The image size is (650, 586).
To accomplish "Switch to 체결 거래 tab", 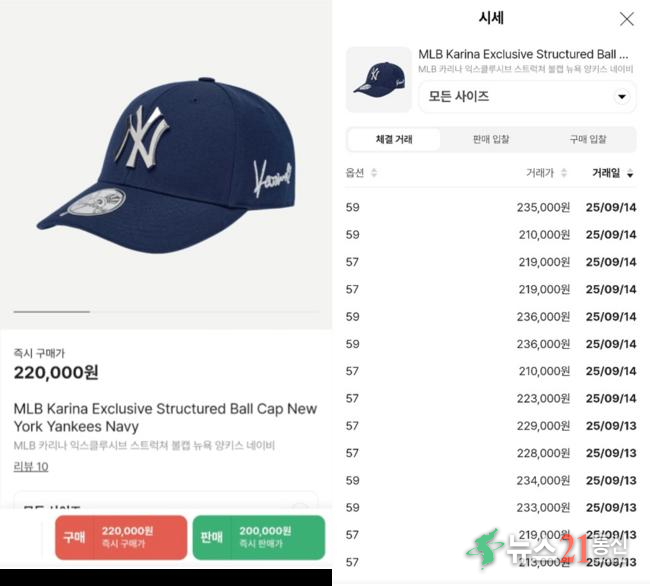I will 394,139.
